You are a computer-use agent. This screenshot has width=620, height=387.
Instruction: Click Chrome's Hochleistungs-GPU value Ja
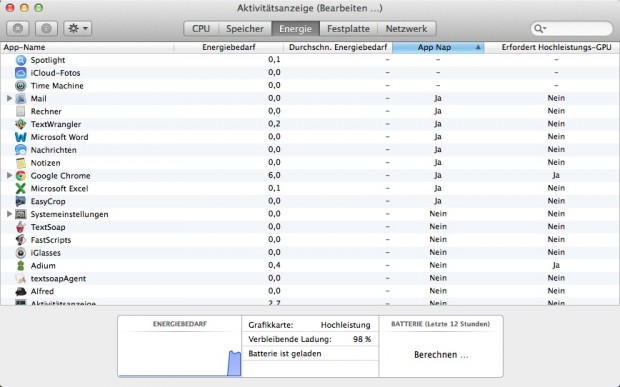click(x=556, y=175)
